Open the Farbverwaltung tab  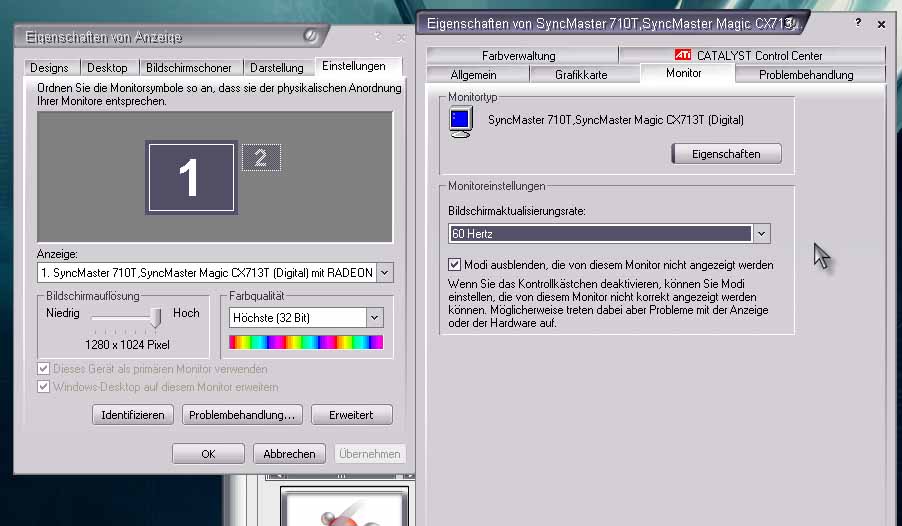pyautogui.click(x=518, y=55)
